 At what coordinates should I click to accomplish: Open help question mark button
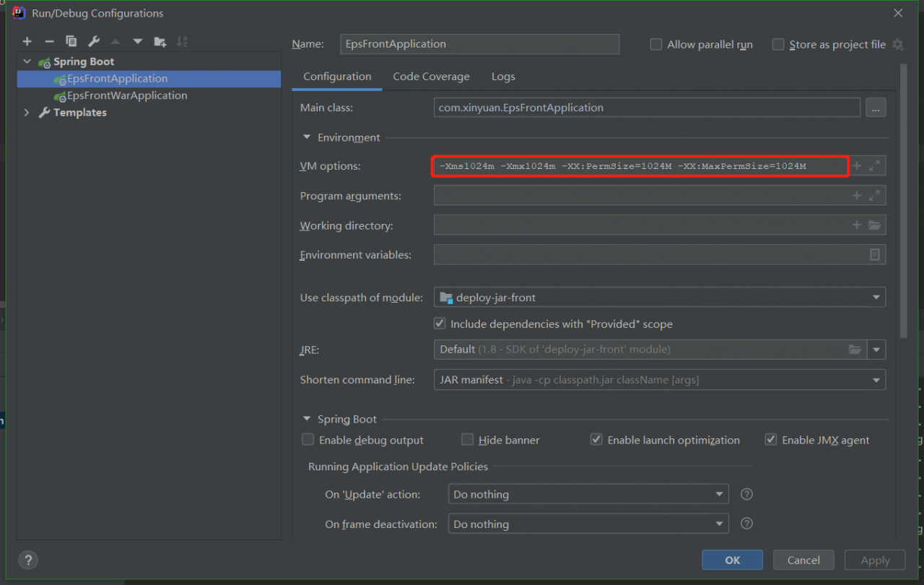(x=28, y=560)
